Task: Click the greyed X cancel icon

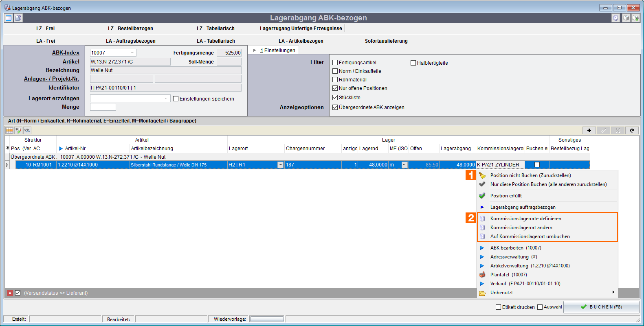Action: [x=618, y=131]
